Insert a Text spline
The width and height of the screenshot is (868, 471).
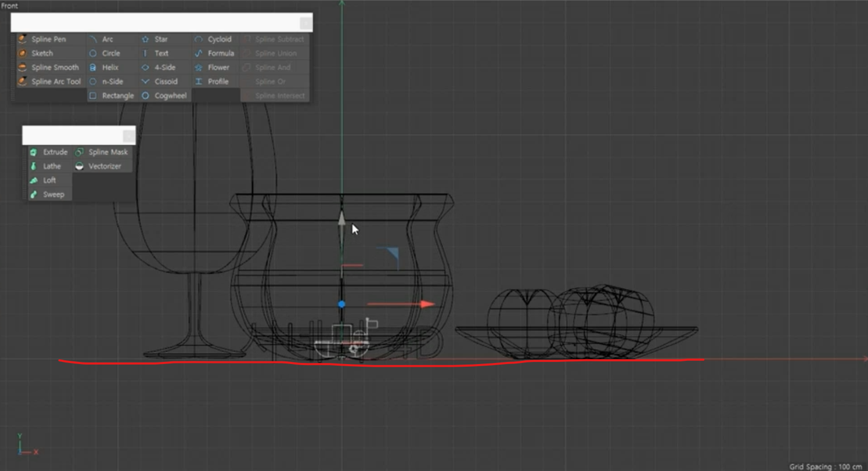[164, 53]
